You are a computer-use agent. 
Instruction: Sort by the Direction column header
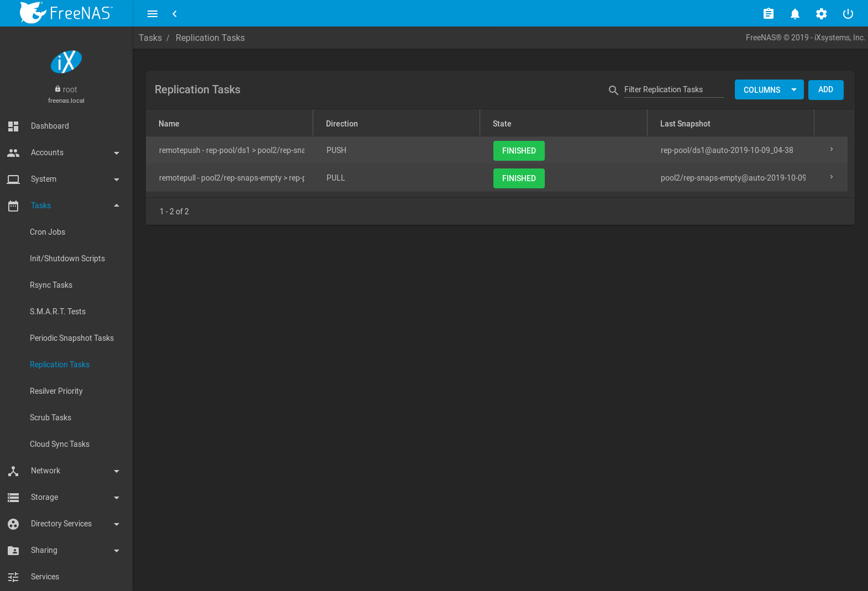point(342,124)
